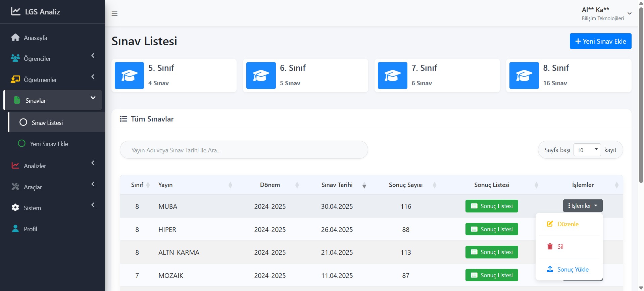The width and height of the screenshot is (644, 291).
Task: Open Sonuç Listesi for the HIPER exam
Action: [x=492, y=229]
